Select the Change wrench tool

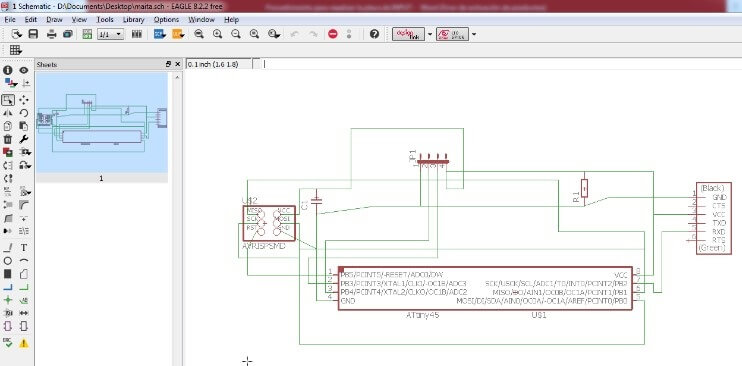point(24,139)
